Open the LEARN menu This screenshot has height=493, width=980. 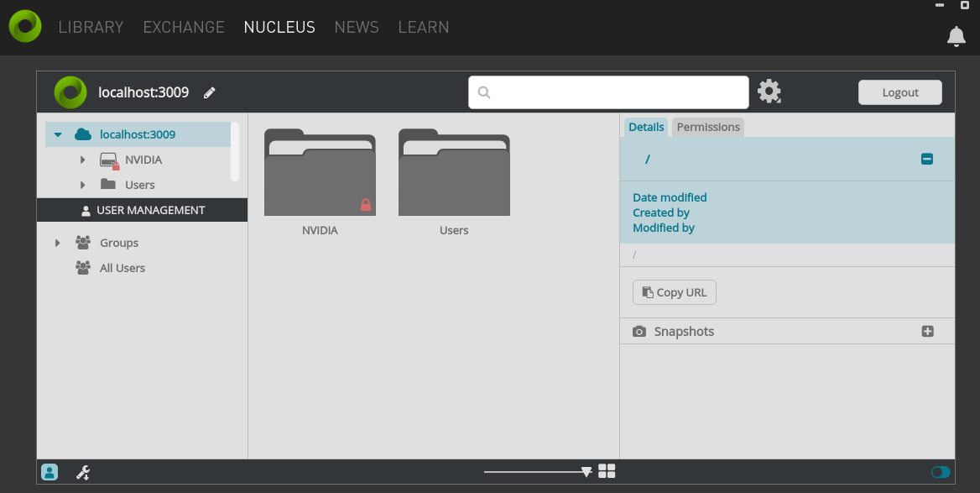[423, 27]
